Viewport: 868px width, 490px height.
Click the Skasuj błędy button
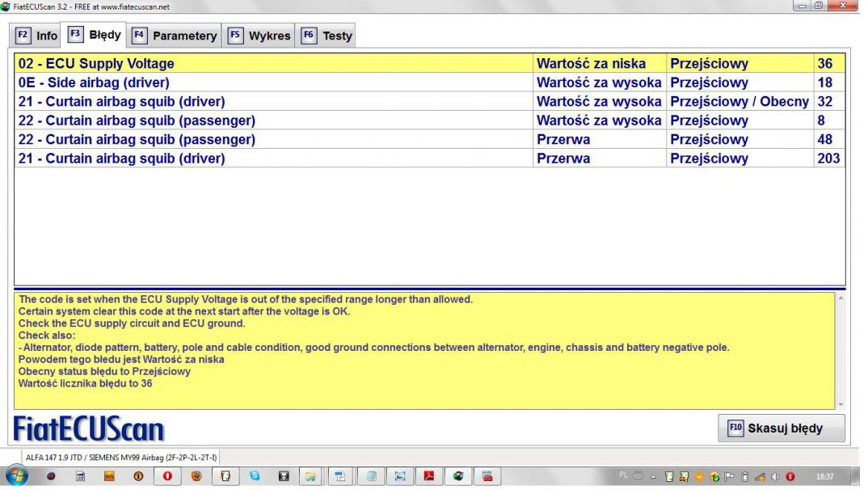781,428
